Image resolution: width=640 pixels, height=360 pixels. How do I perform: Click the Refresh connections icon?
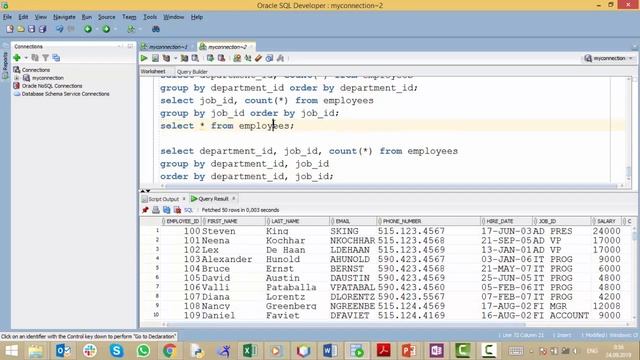click(35, 58)
